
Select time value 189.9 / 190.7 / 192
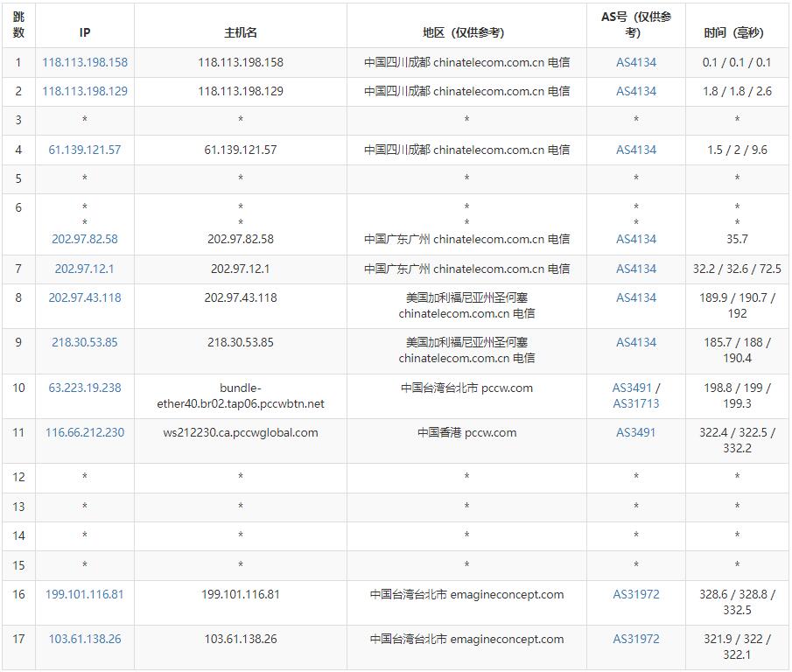[x=737, y=305]
